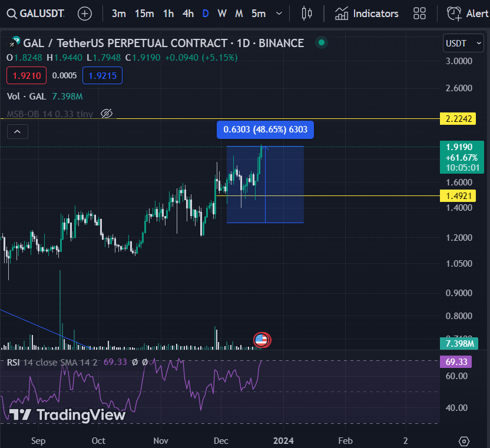
Task: Create an Alert
Action: tap(468, 14)
